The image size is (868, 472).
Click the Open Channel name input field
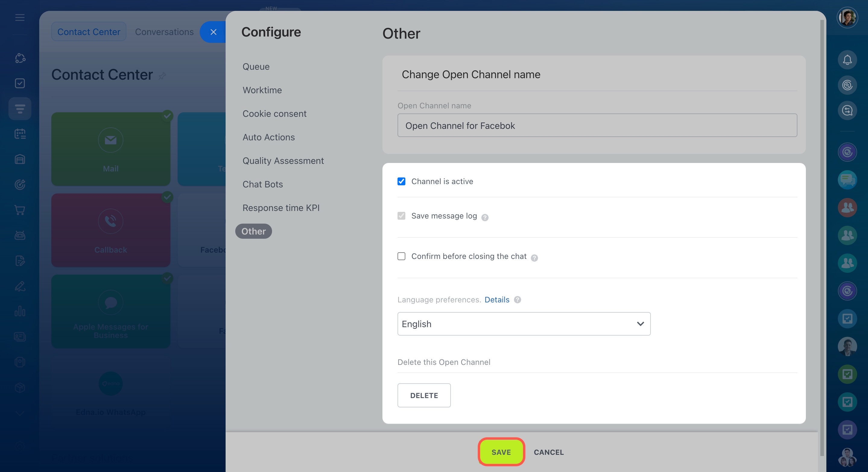tap(597, 126)
